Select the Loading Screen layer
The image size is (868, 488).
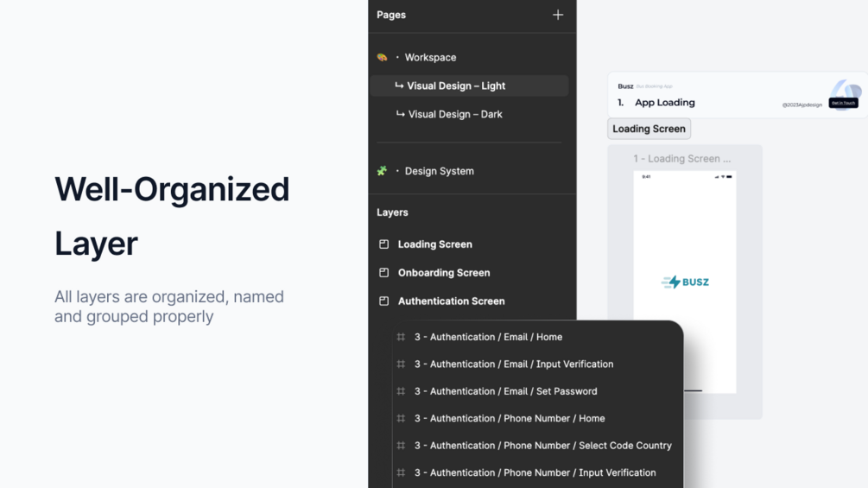(x=434, y=244)
